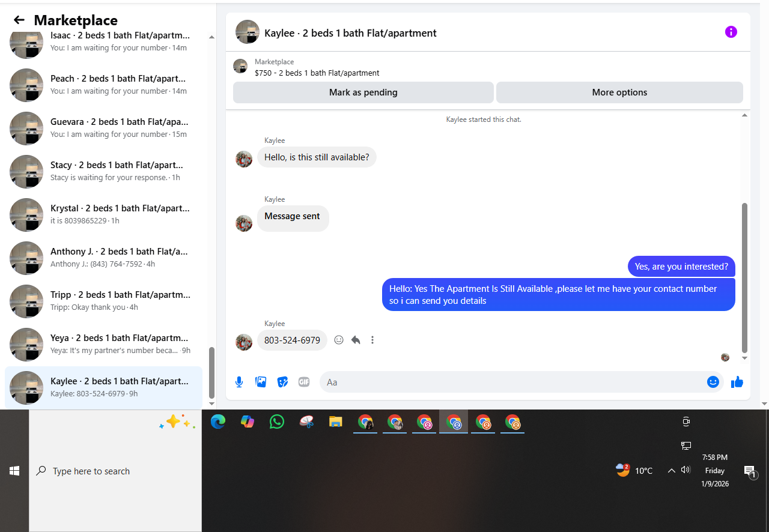
Task: Open Snipping Tool from the taskbar
Action: (306, 422)
